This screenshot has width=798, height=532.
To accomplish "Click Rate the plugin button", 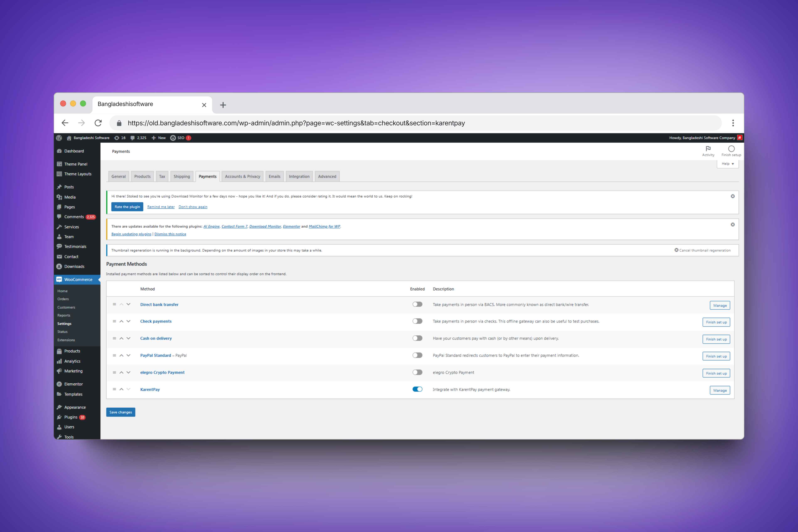I will [127, 207].
